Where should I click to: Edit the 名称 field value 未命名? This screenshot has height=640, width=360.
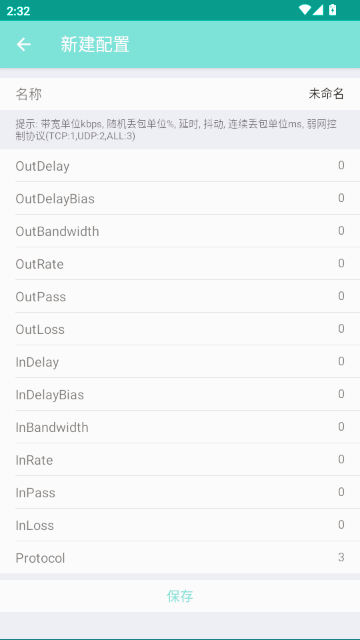326,94
